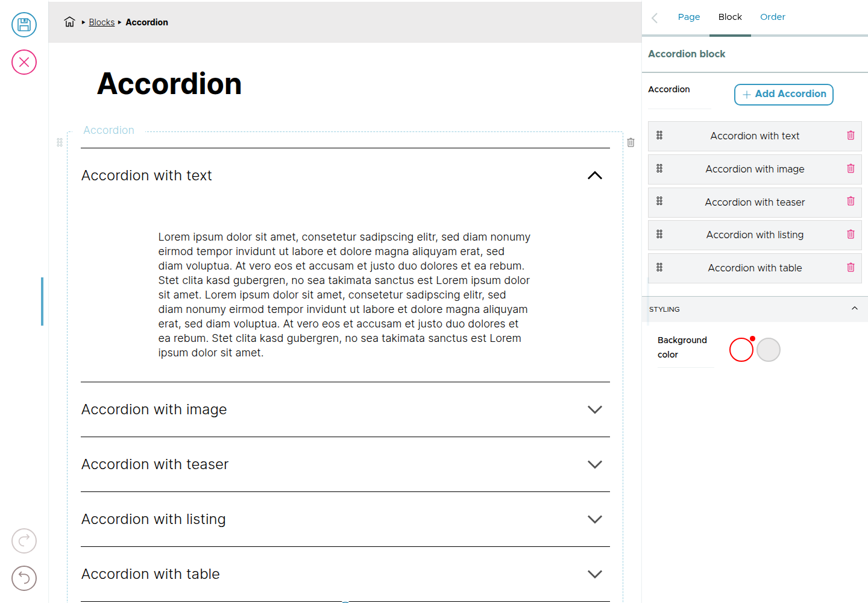The height and width of the screenshot is (603, 868).
Task: Switch to the Page tab
Action: point(689,17)
